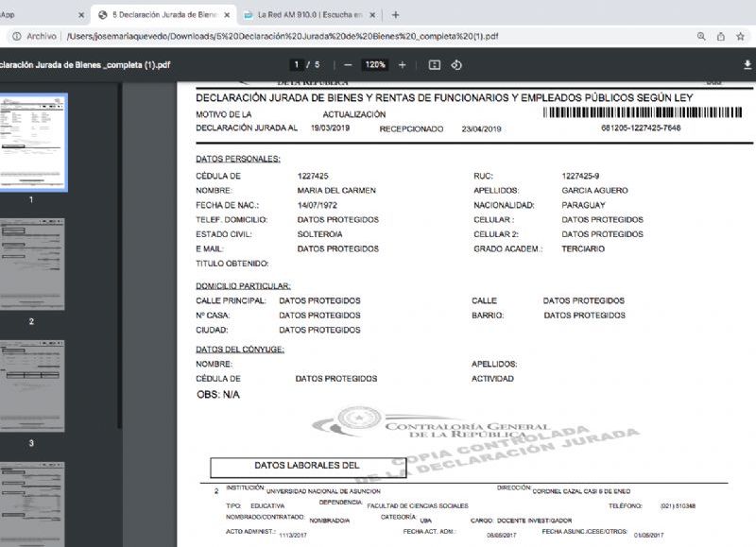The width and height of the screenshot is (756, 547).
Task: Click the file path in the address bar
Action: [x=283, y=36]
